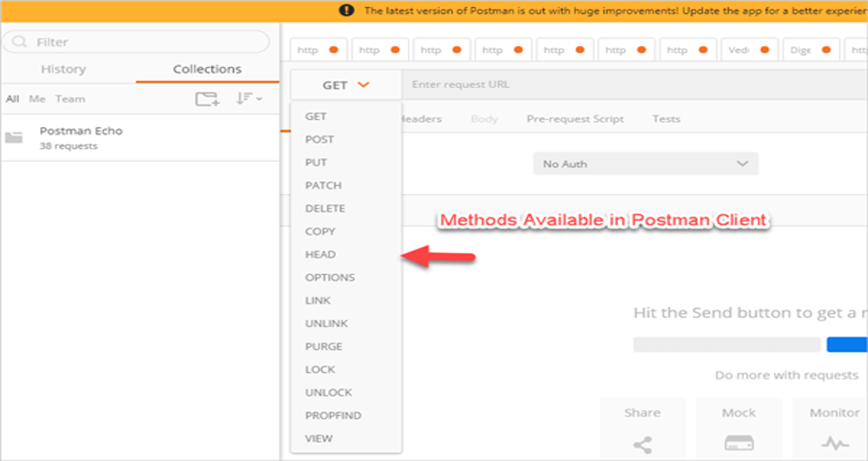Select PROPFIND from the methods list
868x461 pixels.
tap(333, 416)
